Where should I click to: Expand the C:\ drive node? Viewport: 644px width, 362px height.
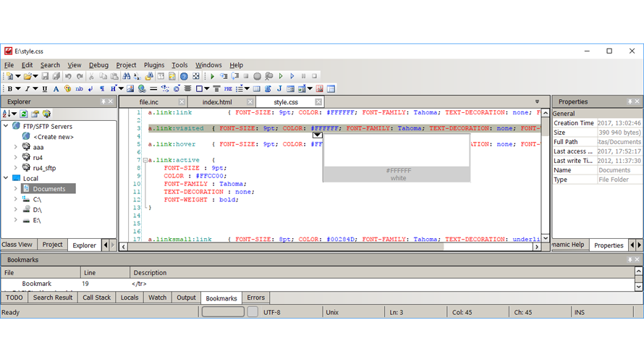click(x=16, y=199)
